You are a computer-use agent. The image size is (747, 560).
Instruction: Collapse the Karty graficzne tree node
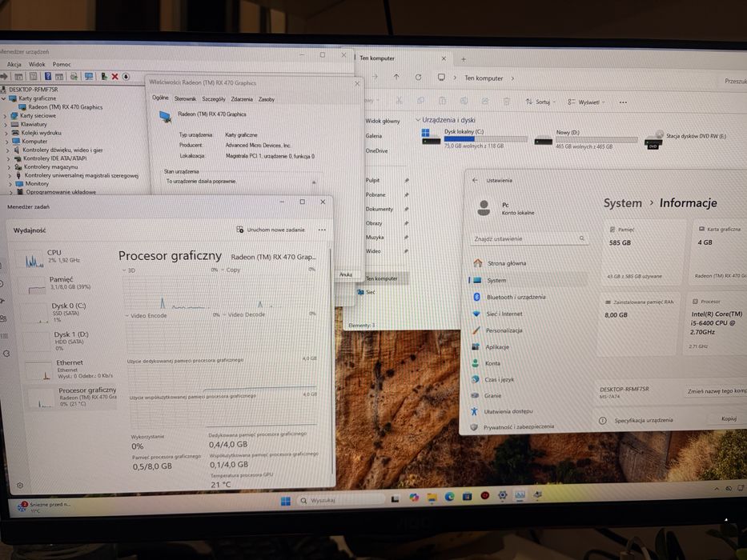[x=4, y=98]
